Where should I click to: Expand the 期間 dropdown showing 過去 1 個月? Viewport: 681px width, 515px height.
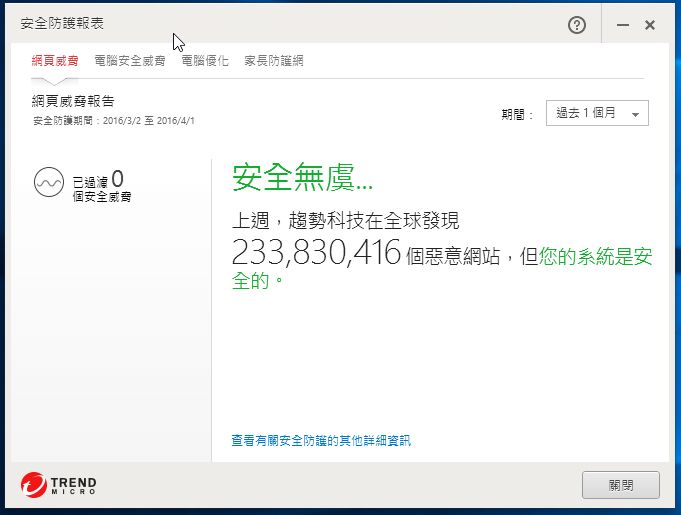(x=597, y=113)
